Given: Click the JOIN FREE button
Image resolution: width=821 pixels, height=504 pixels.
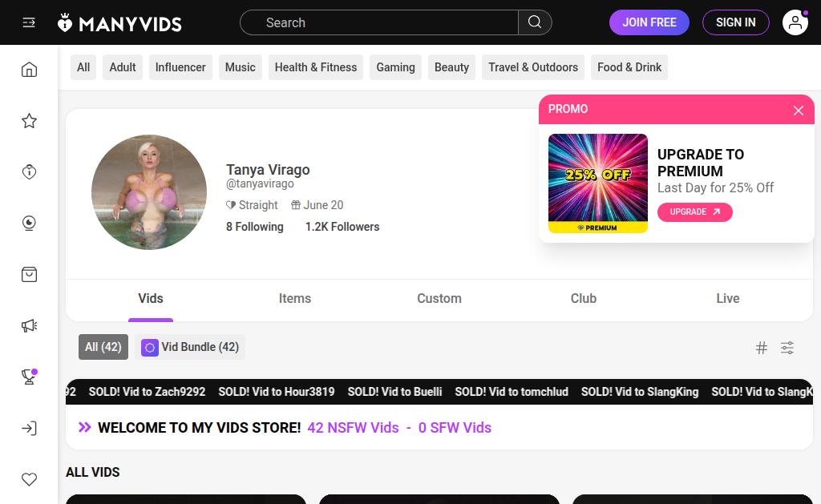Looking at the screenshot, I should click(649, 22).
